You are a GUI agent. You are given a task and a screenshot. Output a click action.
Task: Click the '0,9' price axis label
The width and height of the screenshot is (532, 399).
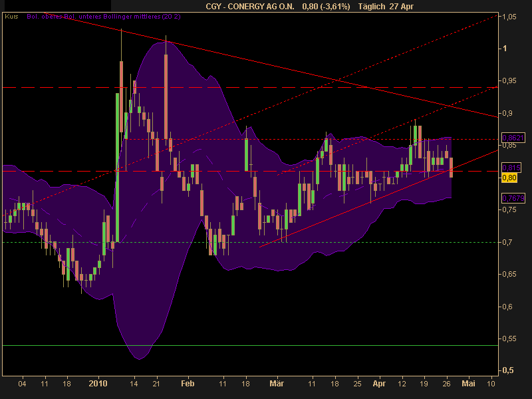tap(507, 113)
